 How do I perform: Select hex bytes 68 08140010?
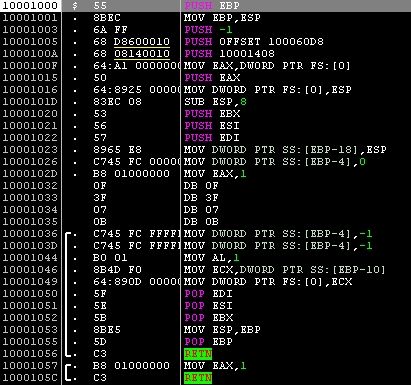point(132,54)
